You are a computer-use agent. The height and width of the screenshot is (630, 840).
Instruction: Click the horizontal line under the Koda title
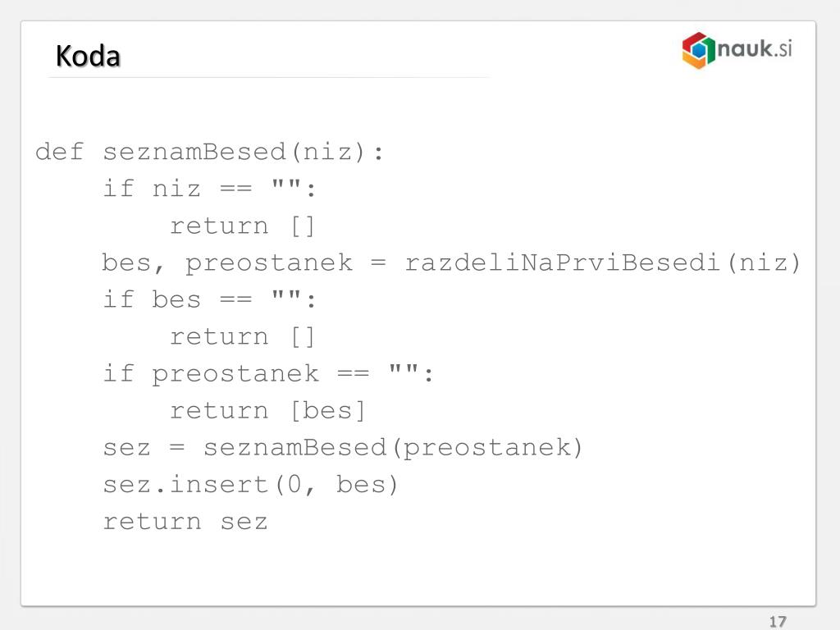coord(269,78)
